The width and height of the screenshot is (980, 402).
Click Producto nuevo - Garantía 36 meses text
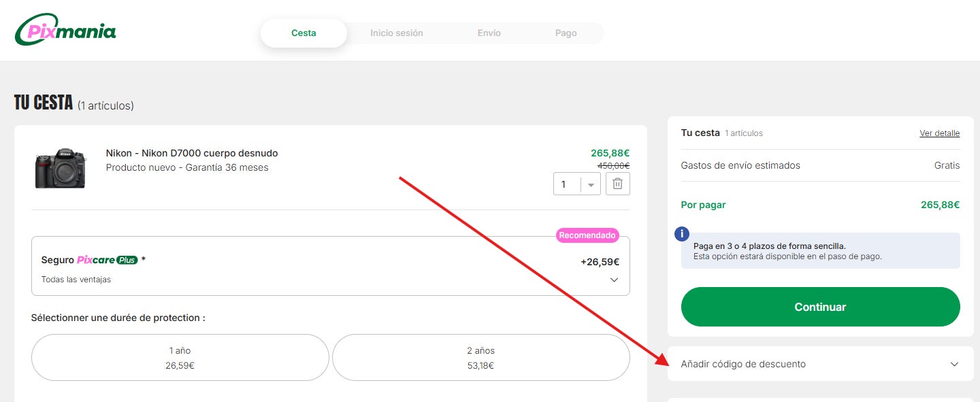pyautogui.click(x=187, y=167)
